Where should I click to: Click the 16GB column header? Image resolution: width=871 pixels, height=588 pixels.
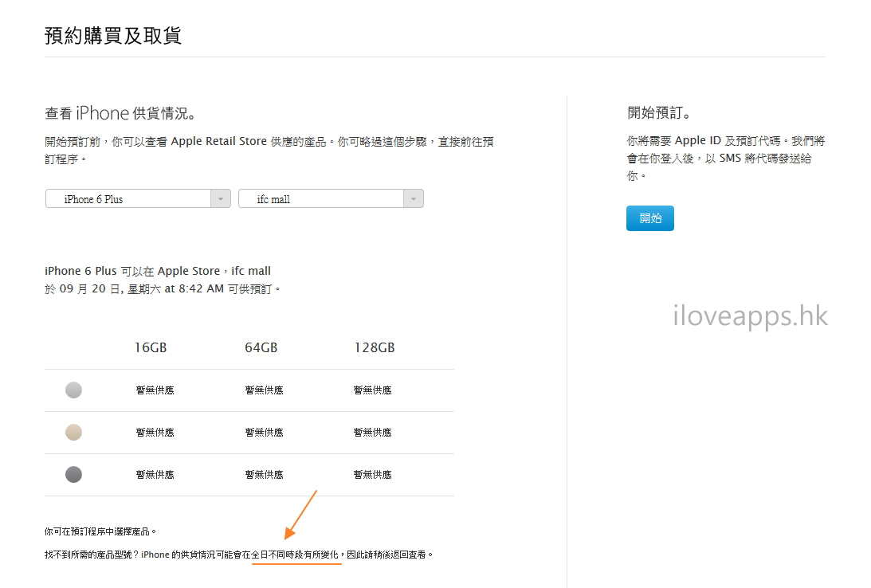[x=151, y=347]
